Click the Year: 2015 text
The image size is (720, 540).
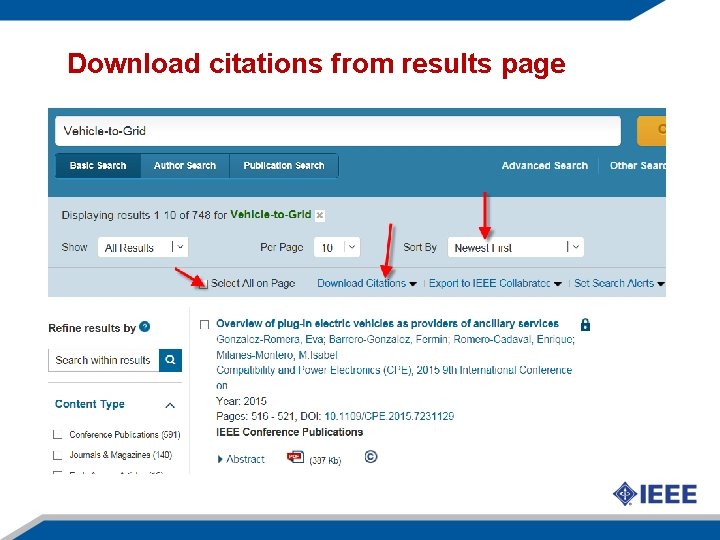(x=241, y=401)
